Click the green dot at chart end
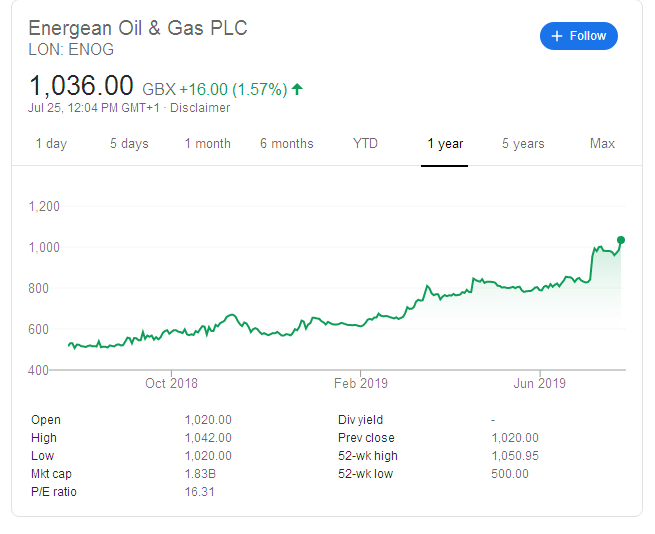This screenshot has height=534, width=655. tap(621, 240)
